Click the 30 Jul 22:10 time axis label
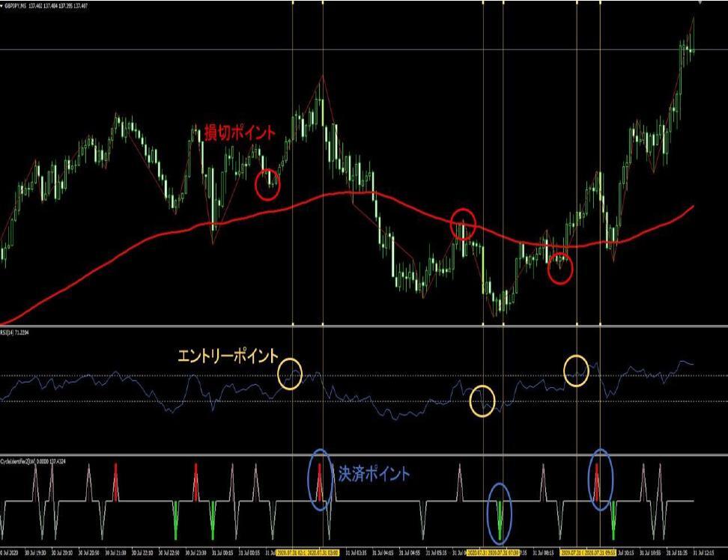Screen dimensions: 728x560 142,553
